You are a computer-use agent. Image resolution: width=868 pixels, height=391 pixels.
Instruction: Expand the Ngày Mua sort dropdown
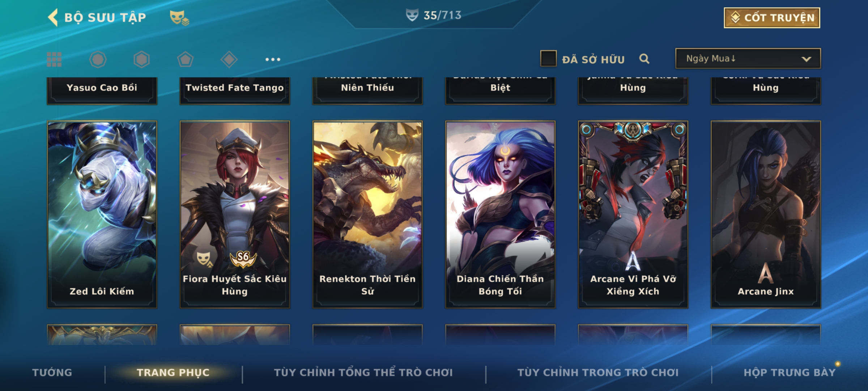pyautogui.click(x=748, y=58)
